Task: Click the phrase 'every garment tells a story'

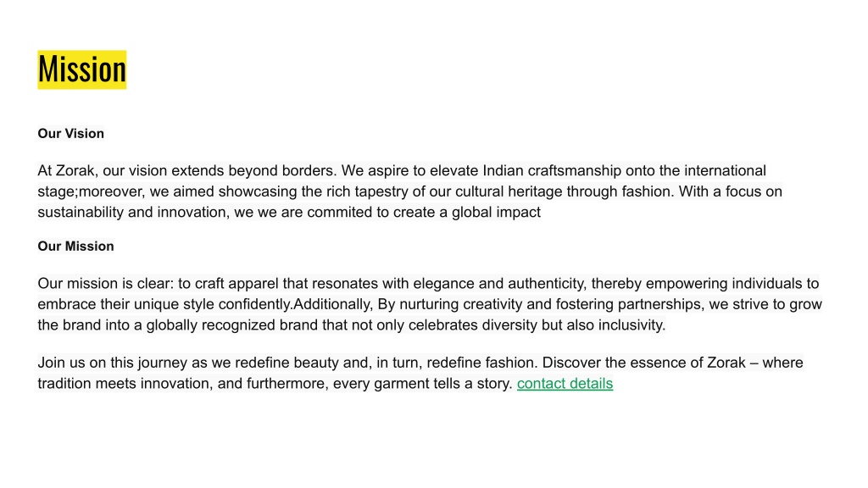Action: pos(423,384)
